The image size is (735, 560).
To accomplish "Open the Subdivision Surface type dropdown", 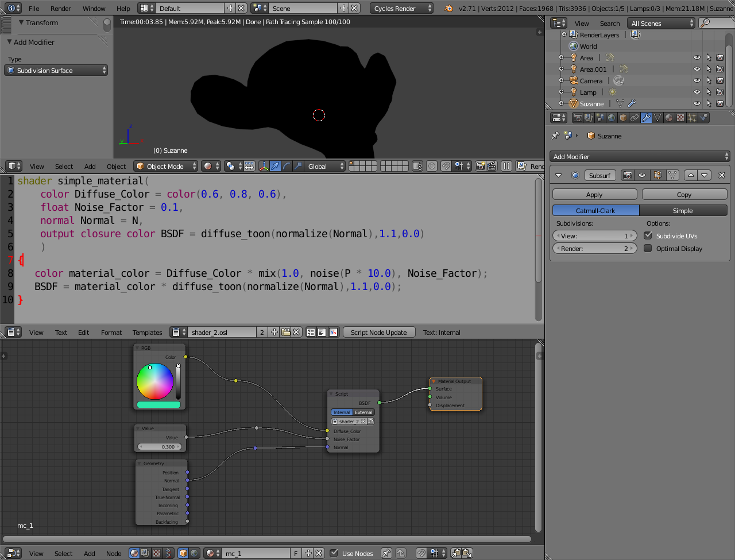I will tap(56, 70).
